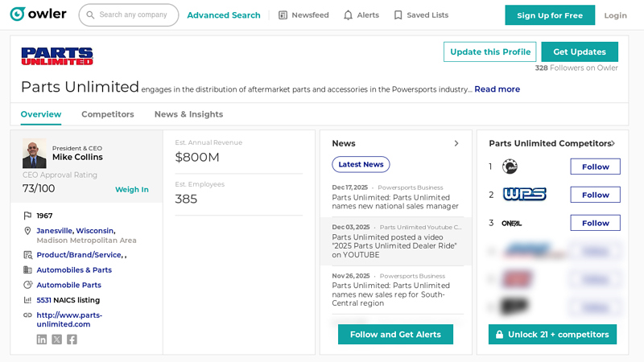Open the X (Twitter) social icon
The height and width of the screenshot is (362, 644).
point(57,339)
